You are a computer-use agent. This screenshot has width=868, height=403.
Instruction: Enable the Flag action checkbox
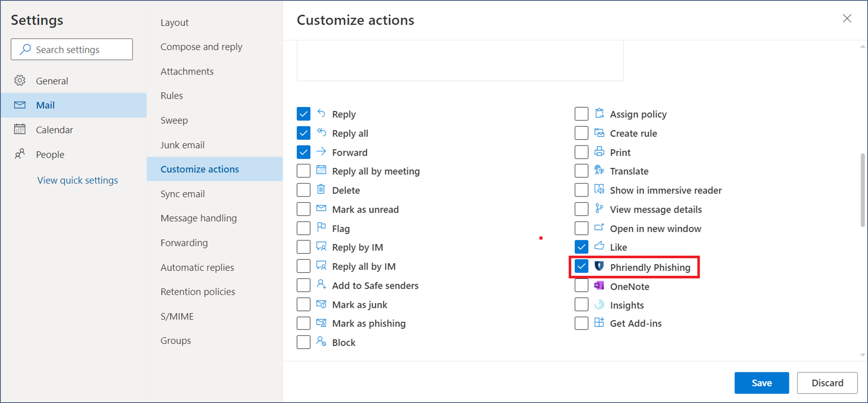pos(304,228)
